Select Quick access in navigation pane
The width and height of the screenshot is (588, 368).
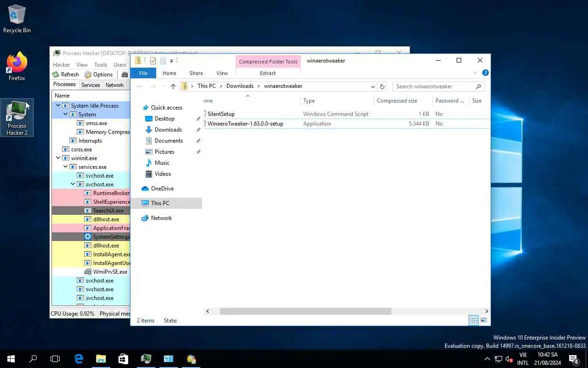(167, 108)
